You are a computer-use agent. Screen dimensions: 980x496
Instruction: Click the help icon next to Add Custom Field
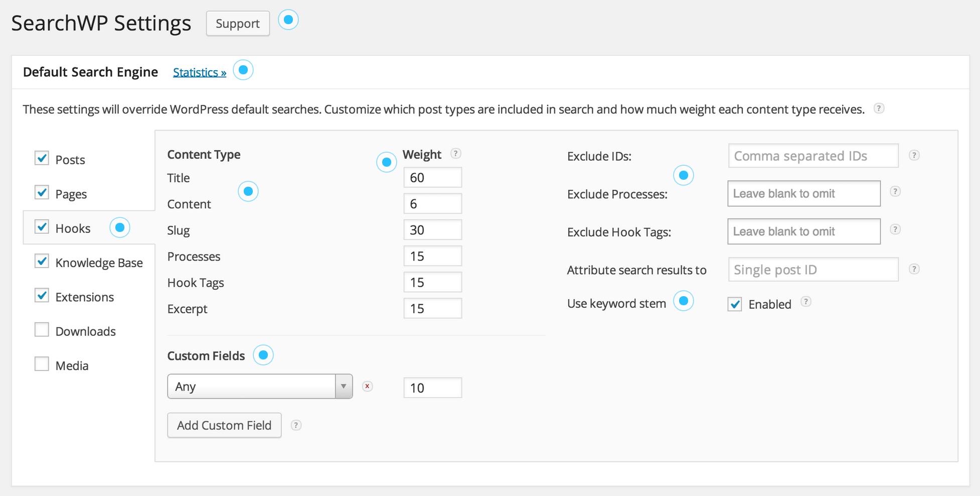(296, 425)
